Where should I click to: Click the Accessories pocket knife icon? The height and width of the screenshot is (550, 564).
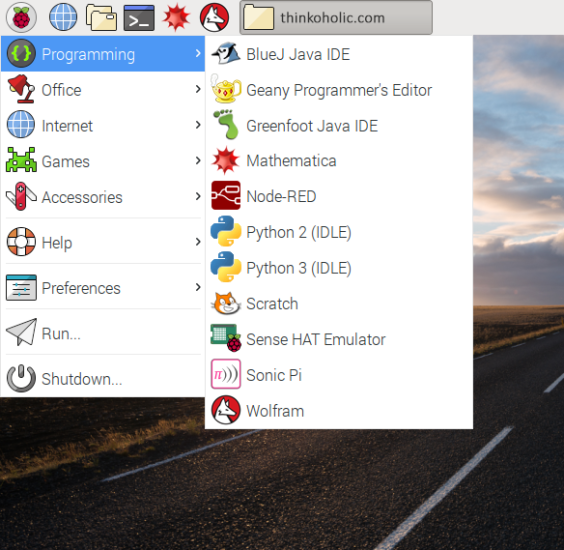(x=21, y=196)
